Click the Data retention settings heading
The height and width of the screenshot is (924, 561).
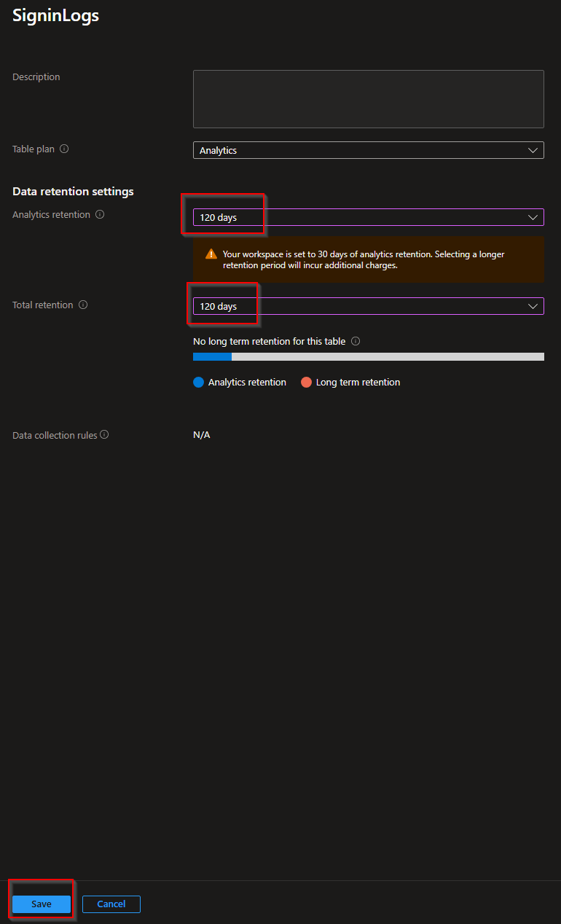coord(73,192)
